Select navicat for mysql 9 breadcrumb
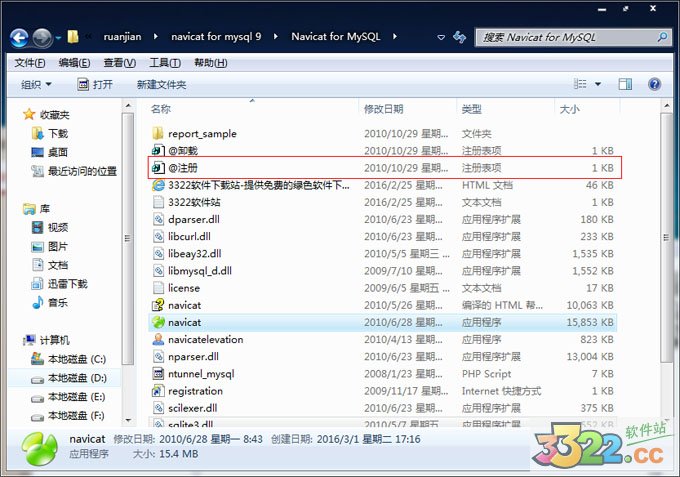Screen dimensions: 680x477 216,37
